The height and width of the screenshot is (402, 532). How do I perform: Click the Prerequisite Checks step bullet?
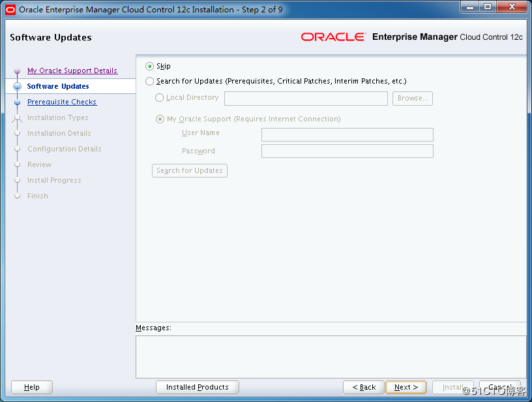click(x=17, y=102)
